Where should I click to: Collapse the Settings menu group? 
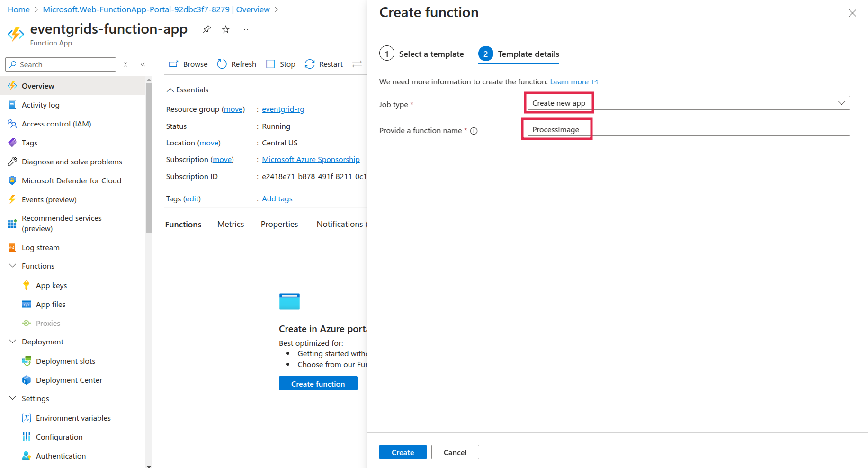pyautogui.click(x=13, y=398)
